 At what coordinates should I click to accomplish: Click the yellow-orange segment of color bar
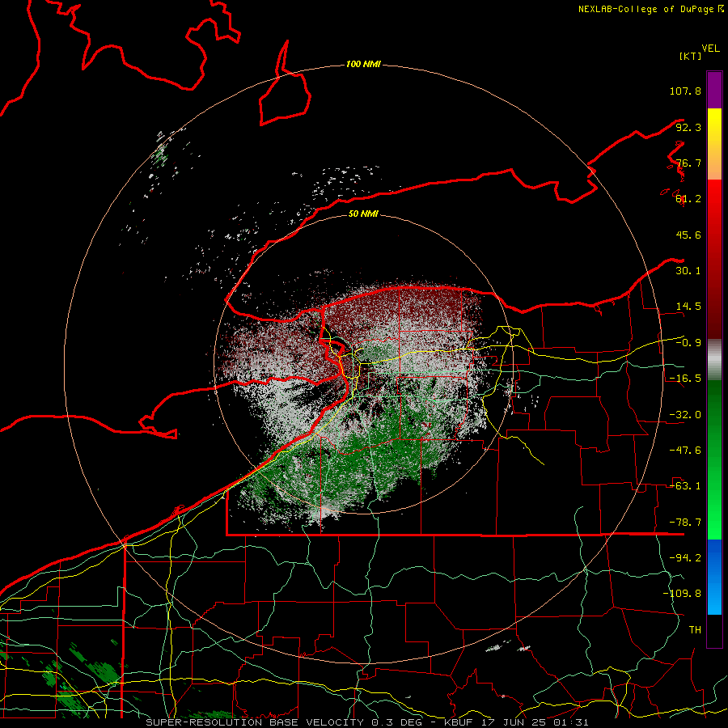tap(714, 144)
